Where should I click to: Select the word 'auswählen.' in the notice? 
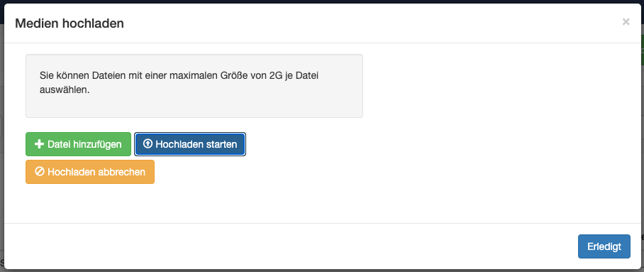click(65, 89)
